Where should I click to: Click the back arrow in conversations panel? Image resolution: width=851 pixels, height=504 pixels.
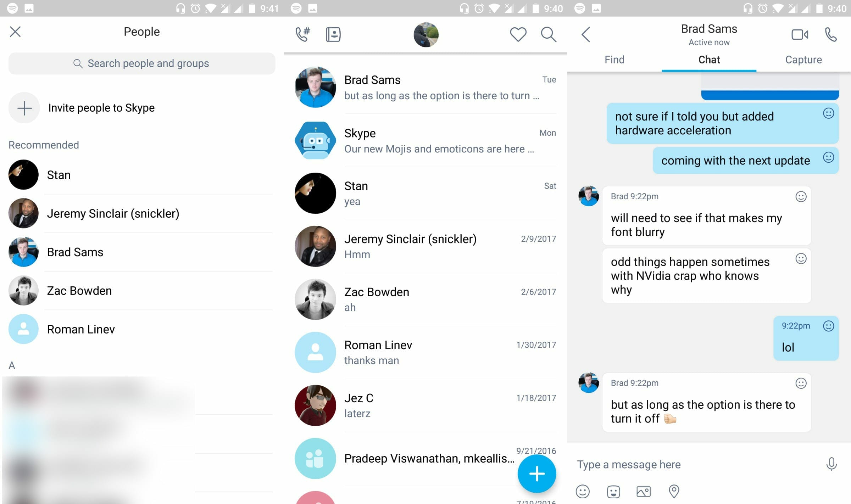click(586, 34)
